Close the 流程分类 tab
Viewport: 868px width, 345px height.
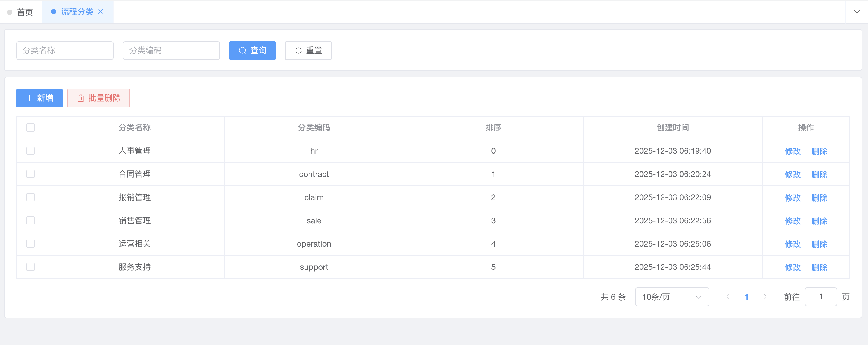pyautogui.click(x=100, y=12)
